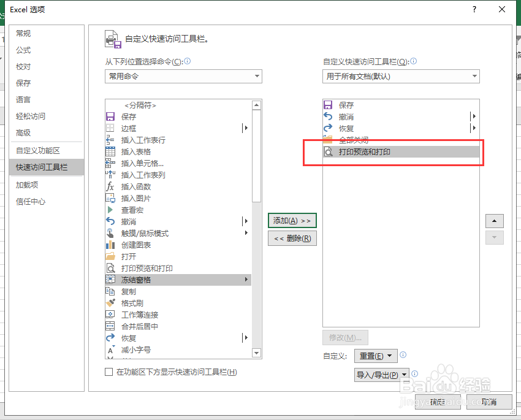This screenshot has height=420, width=521.
Task: Click the Add >> button
Action: (x=292, y=220)
